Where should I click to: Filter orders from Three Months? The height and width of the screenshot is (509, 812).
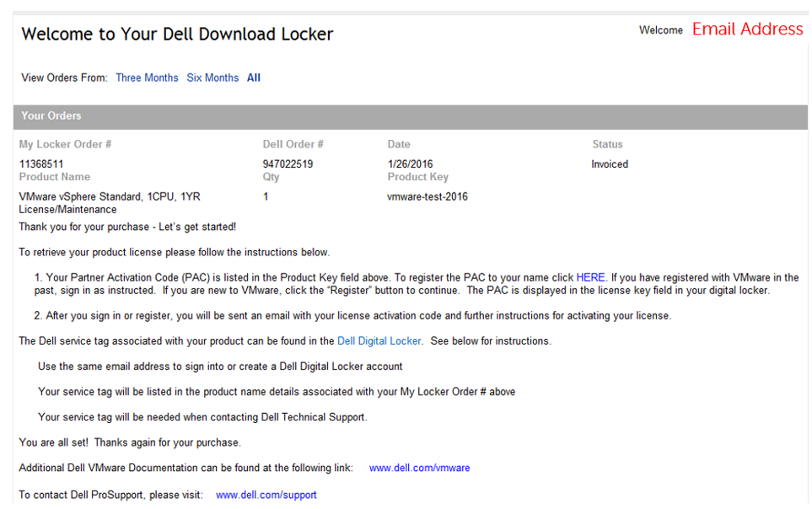(147, 78)
